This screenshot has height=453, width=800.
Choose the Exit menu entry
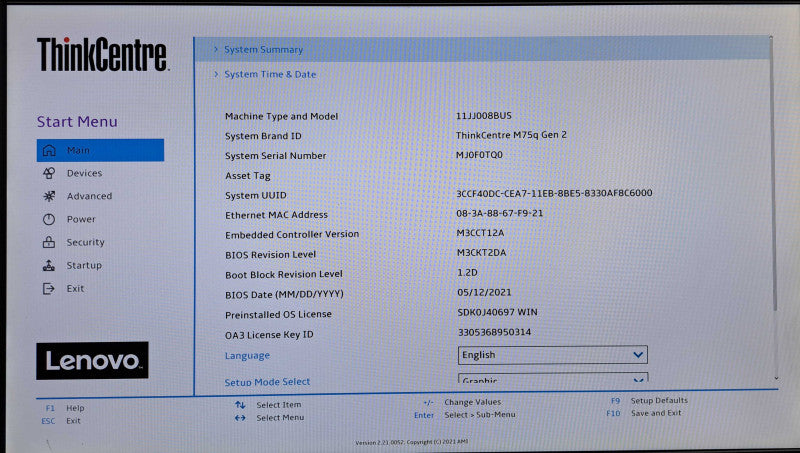click(75, 289)
